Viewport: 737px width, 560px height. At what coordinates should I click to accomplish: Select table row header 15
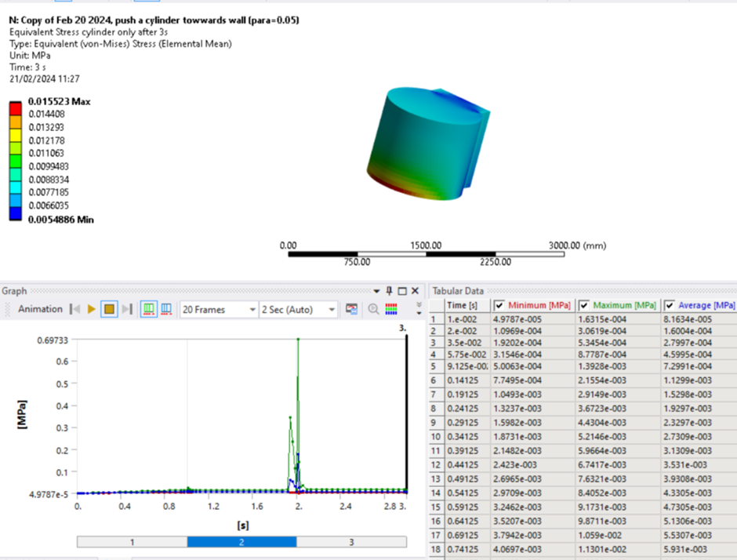pyautogui.click(x=436, y=507)
